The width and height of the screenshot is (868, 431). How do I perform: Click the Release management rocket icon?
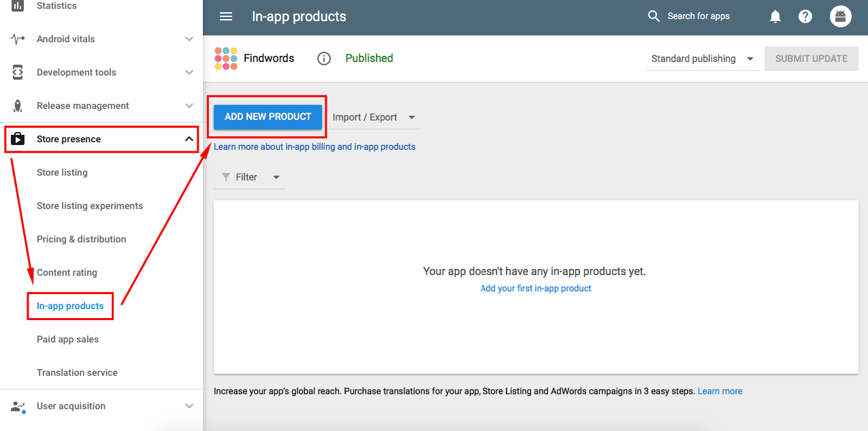pyautogui.click(x=18, y=106)
